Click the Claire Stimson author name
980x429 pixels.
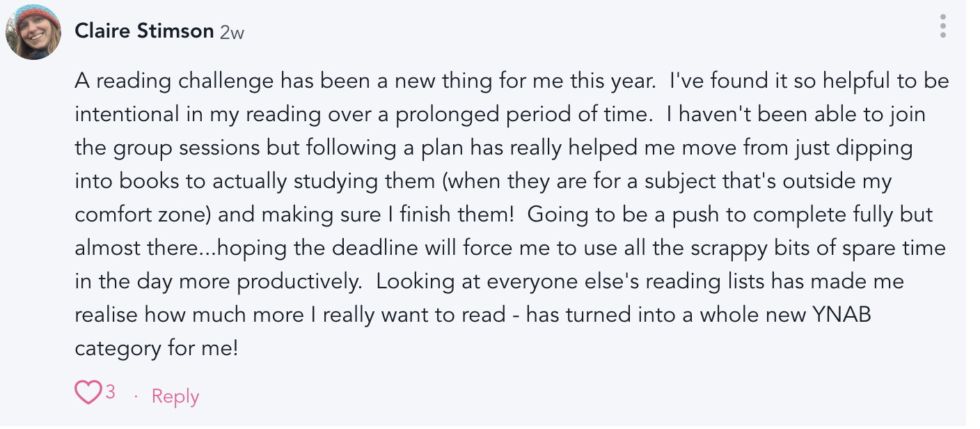click(144, 31)
